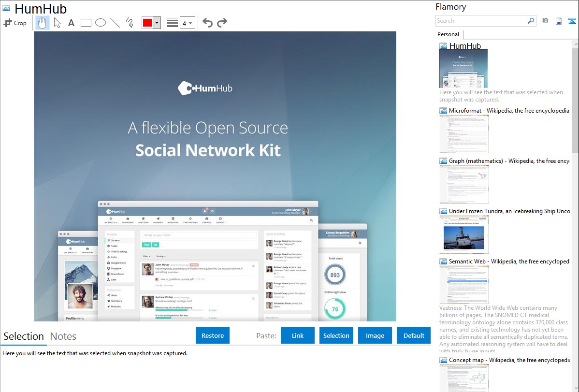The width and height of the screenshot is (579, 392).
Task: Click the icon beside Under Frozen Tundra title
Action: 443,211
